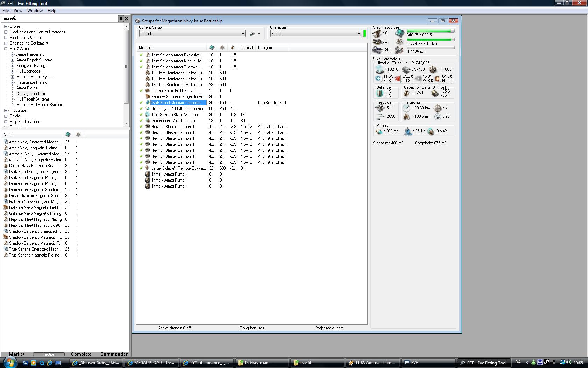Toggle True Sansha Stasis Webifier state
588x368 pixels.
(141, 115)
